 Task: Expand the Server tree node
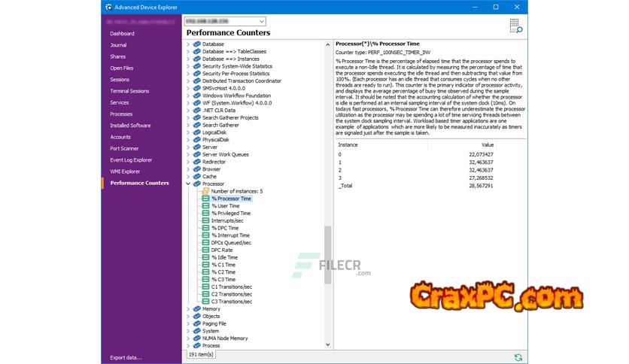click(188, 147)
